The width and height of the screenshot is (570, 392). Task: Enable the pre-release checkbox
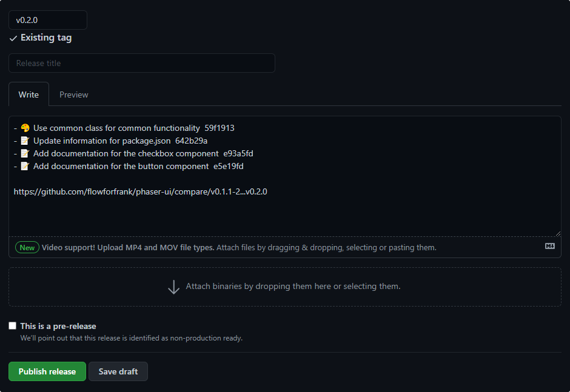(13, 326)
